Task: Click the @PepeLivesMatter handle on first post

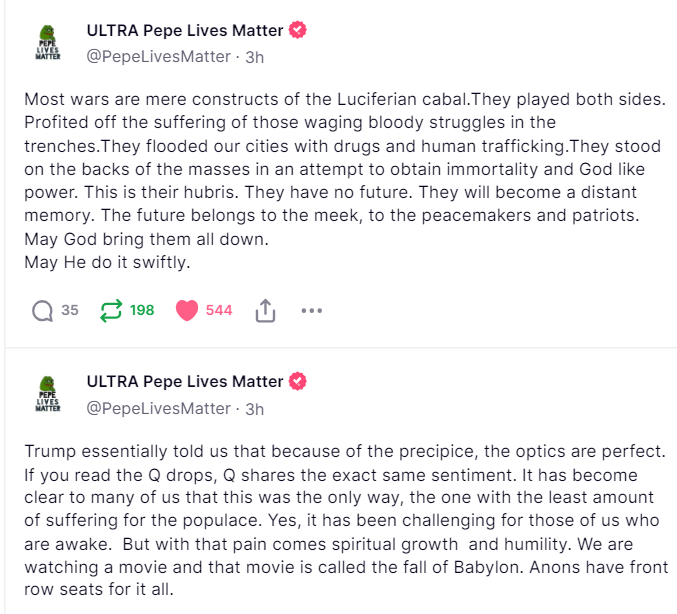Action: (158, 57)
